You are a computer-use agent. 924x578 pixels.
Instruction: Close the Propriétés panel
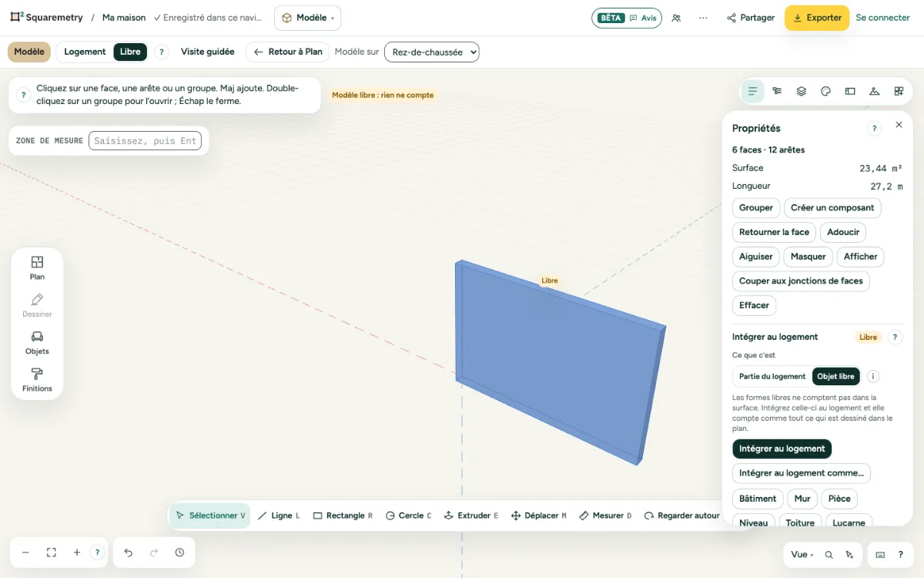pyautogui.click(x=899, y=125)
